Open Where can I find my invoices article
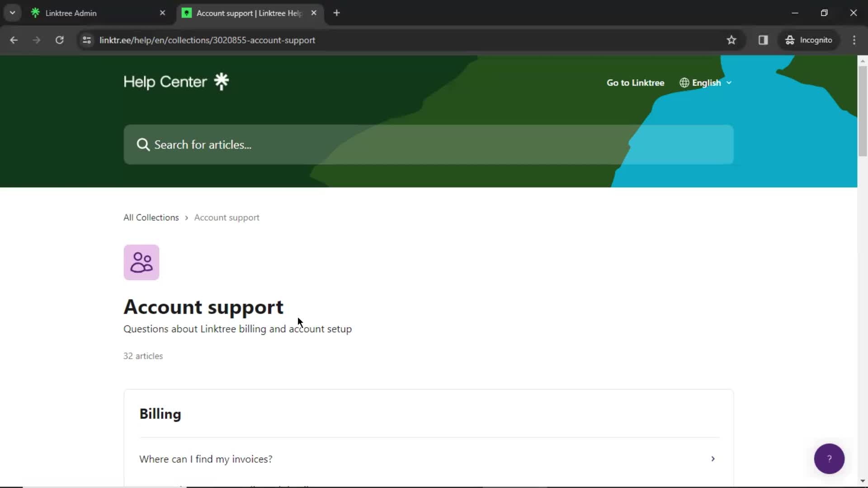 click(x=429, y=459)
